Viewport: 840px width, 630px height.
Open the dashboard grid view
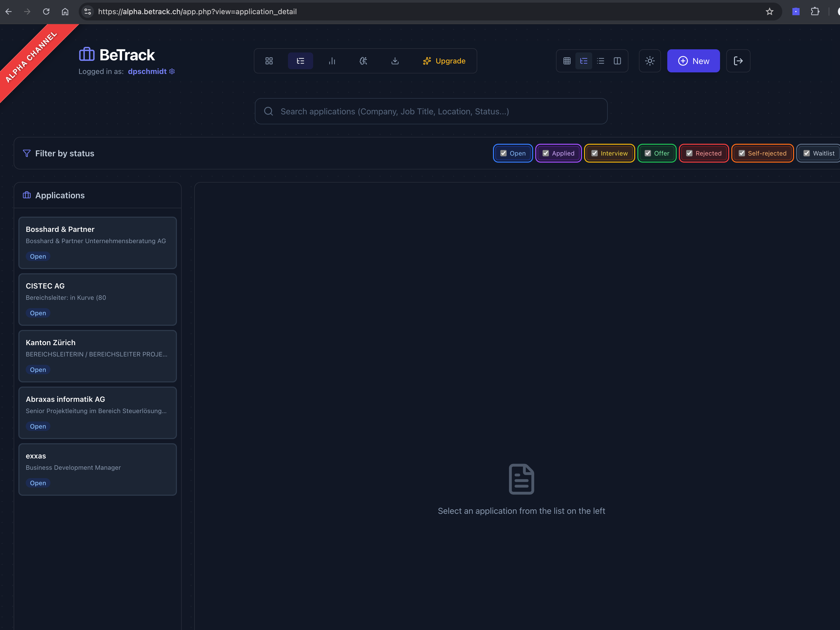coord(269,61)
